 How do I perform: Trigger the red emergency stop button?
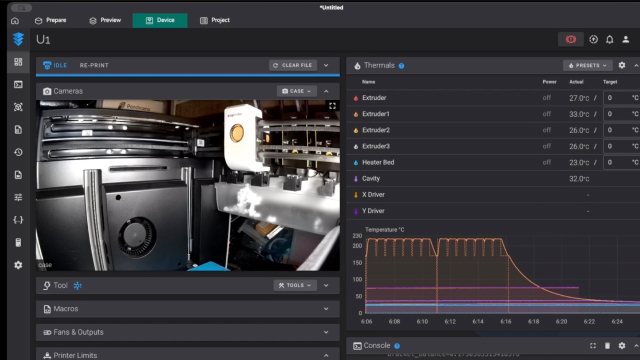571,39
